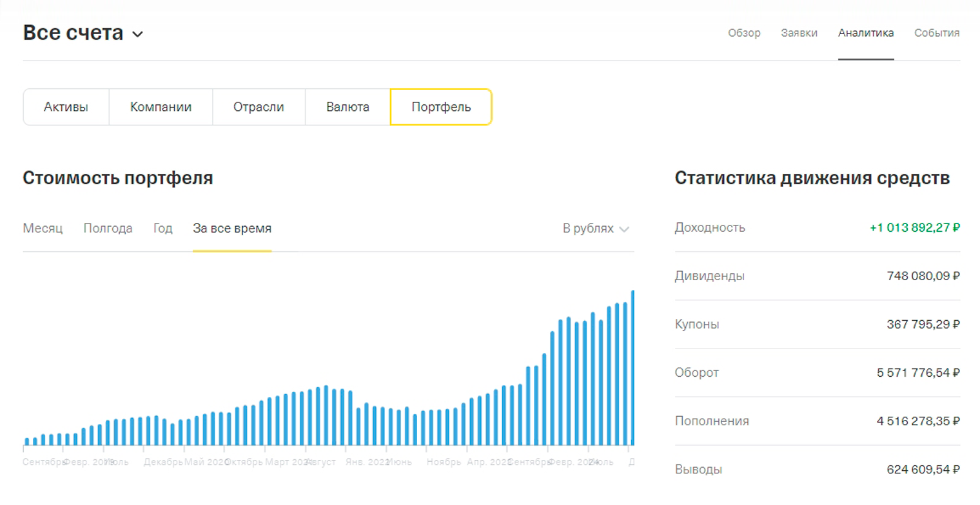Screen dimensions: 980x505
Task: Open the Обзор tab
Action: tap(744, 33)
